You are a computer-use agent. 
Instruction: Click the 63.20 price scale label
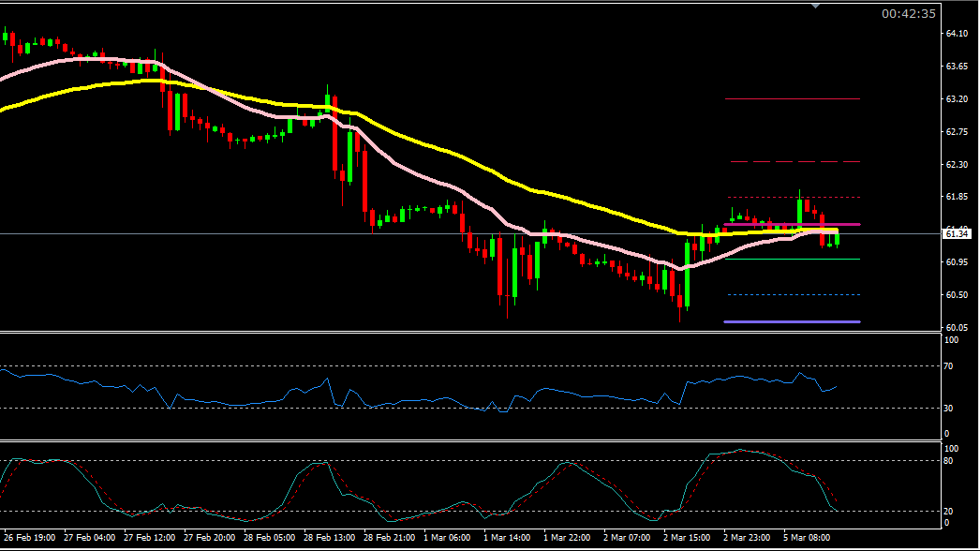957,98
